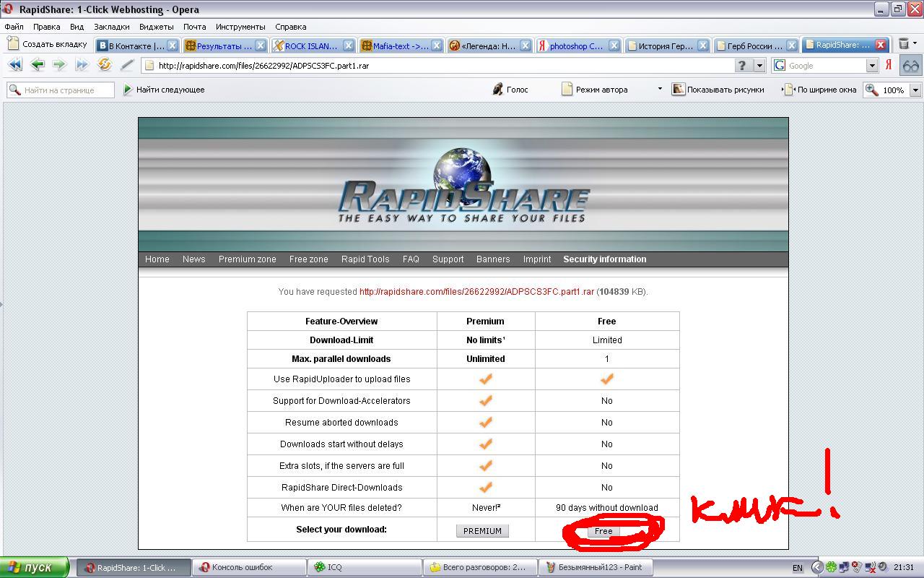This screenshot has width=924, height=578.
Task: Switch to Консоль ошибок taskbar window
Action: coord(250,567)
